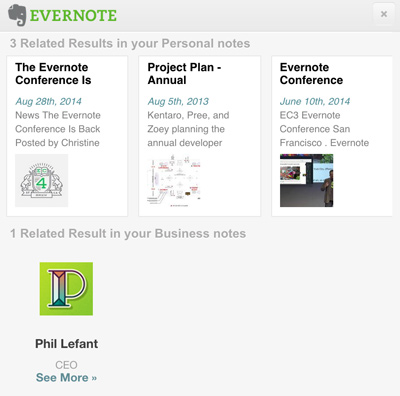400x396 pixels.
Task: Click the June 10th, 2014 date
Action: click(315, 101)
